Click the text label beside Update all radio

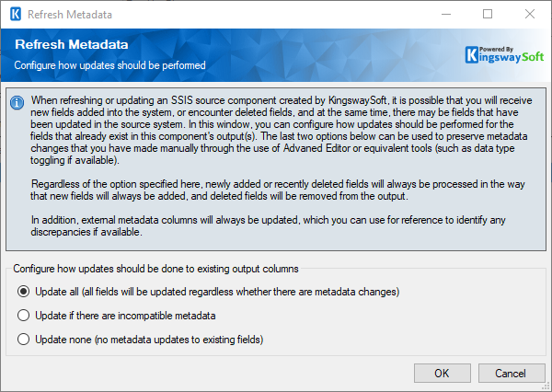coord(217,292)
